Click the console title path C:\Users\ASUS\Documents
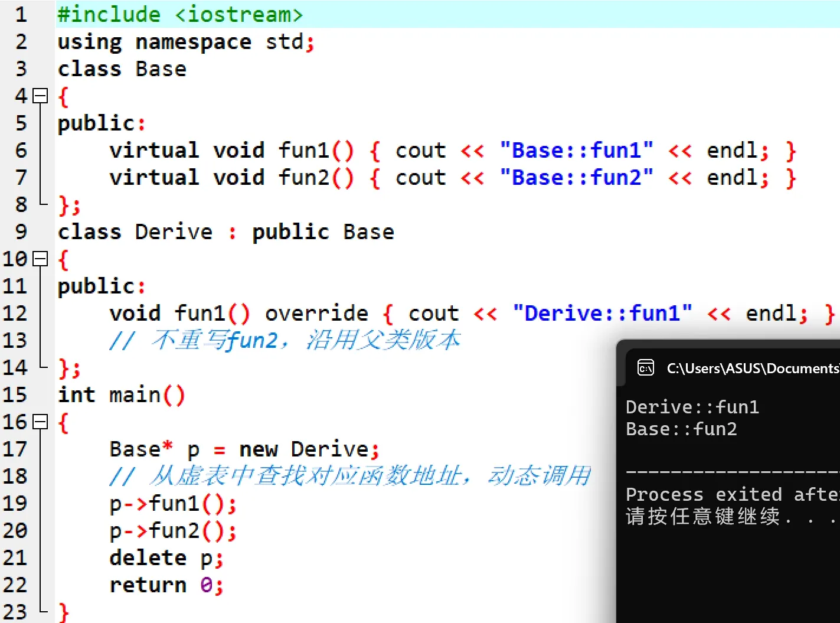Screen dimensions: 840x623 click(753, 368)
